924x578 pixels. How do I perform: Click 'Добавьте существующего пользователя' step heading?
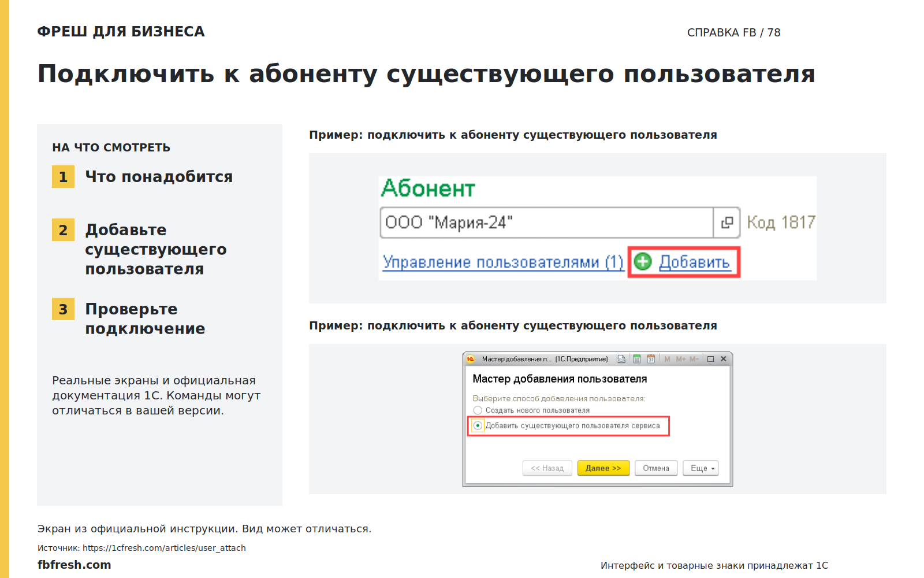pyautogui.click(x=156, y=249)
